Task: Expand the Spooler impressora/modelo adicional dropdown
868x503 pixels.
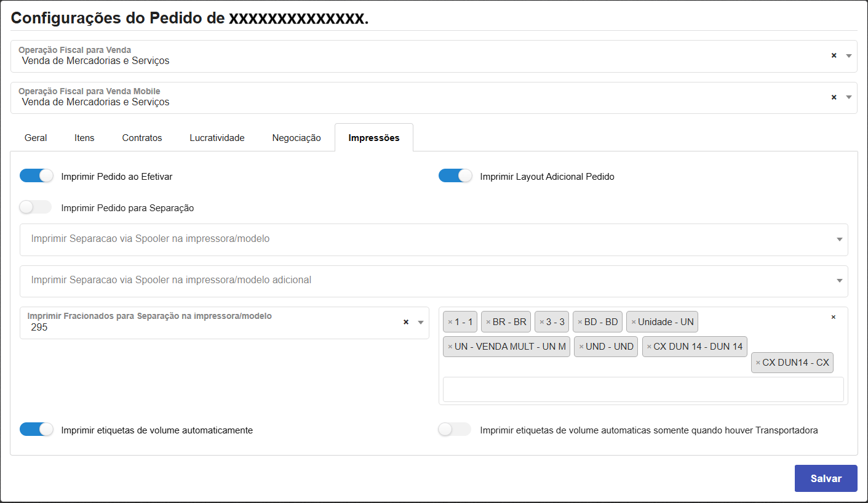Action: [839, 281]
